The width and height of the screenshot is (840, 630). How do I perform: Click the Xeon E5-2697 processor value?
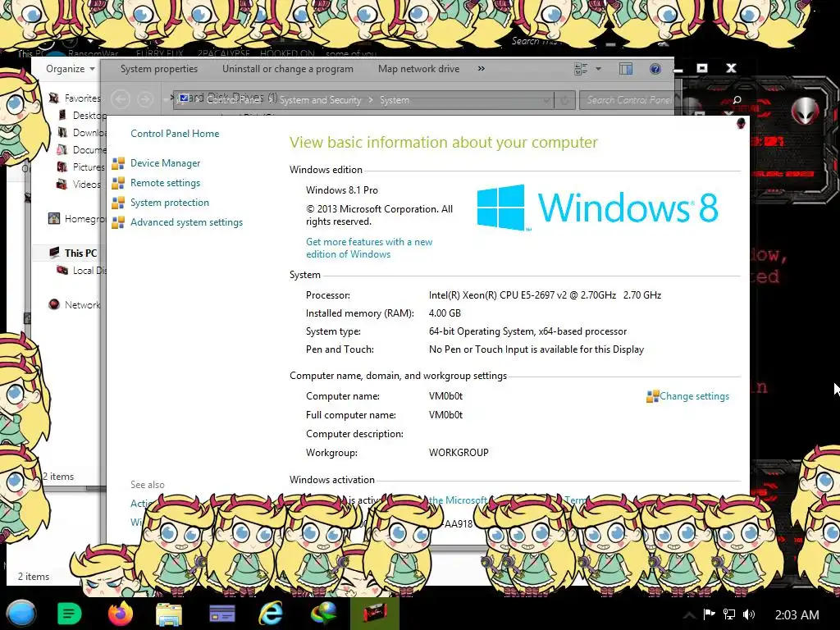coord(545,295)
